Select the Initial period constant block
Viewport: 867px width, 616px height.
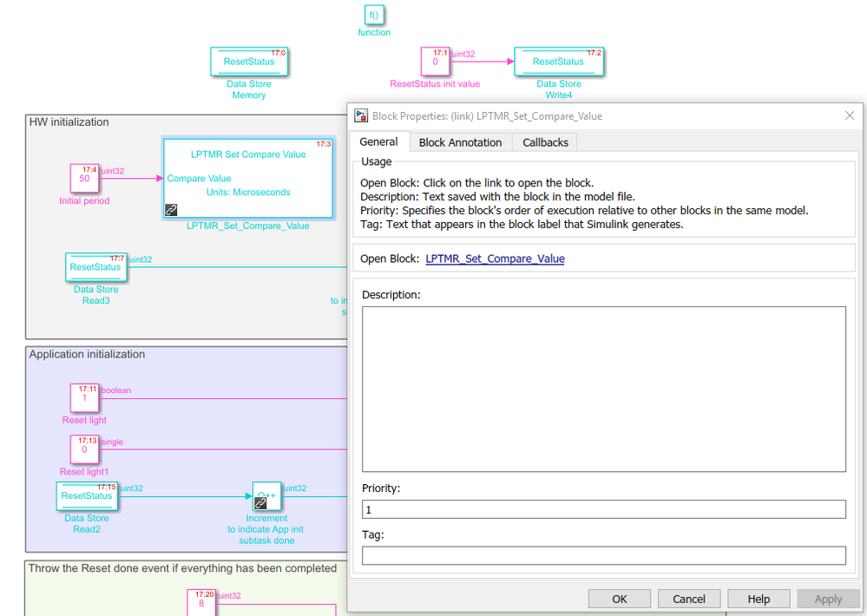84,178
